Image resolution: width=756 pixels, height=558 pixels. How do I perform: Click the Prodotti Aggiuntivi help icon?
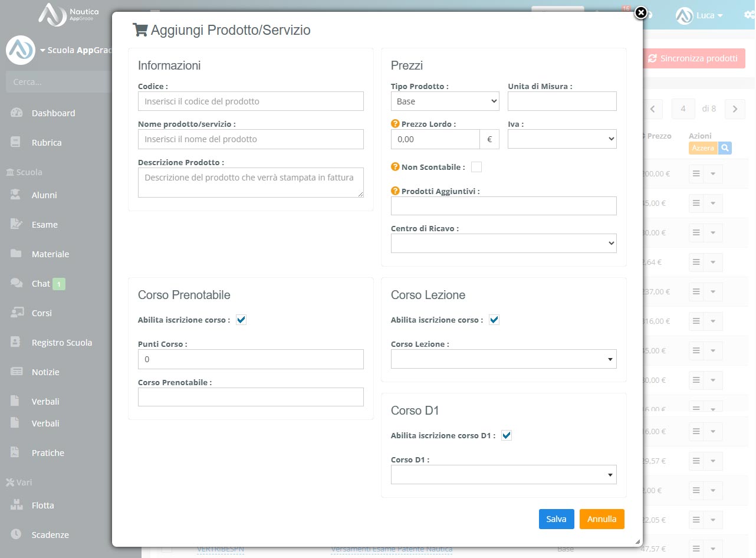[395, 191]
